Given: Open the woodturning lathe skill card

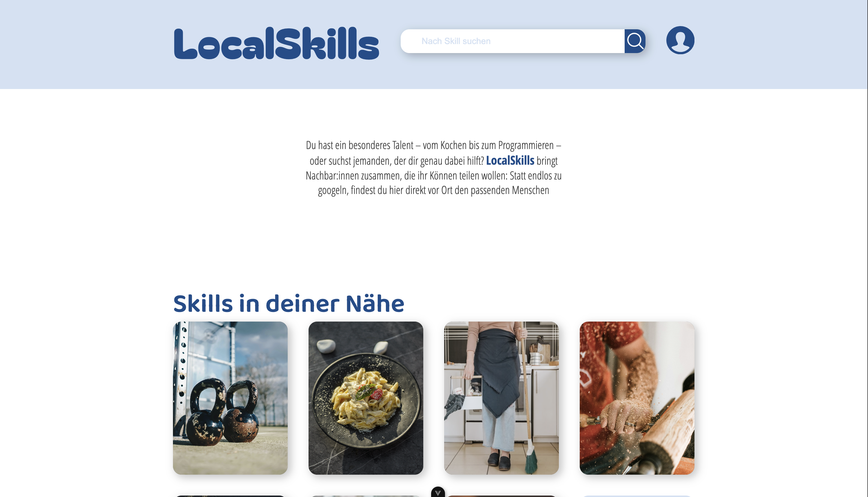Looking at the screenshot, I should (x=637, y=398).
